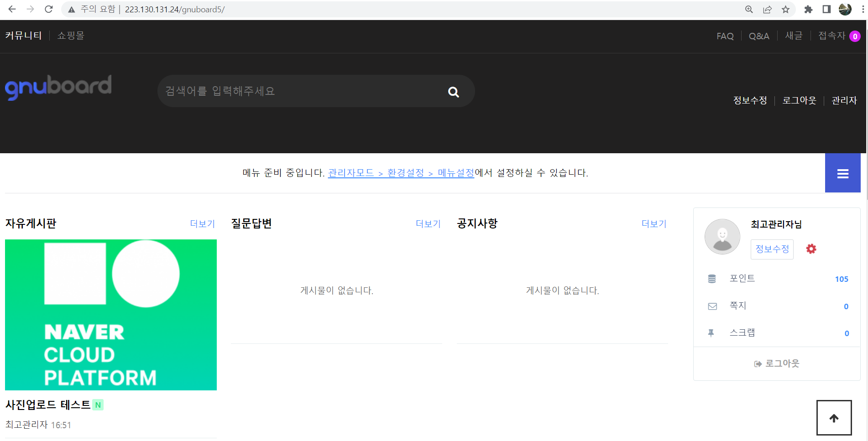868x441 pixels.
Task: Click the 쪽지 count 0
Action: pos(846,306)
